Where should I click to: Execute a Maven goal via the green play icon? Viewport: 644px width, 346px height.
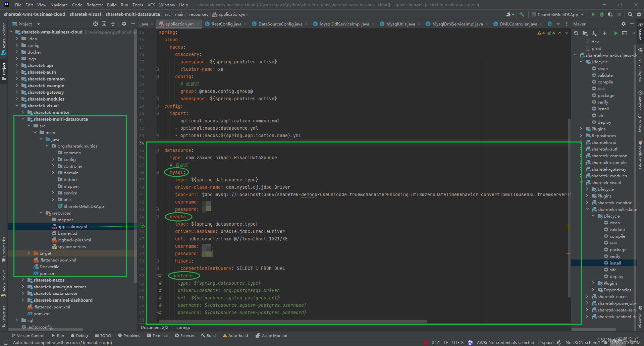click(616, 33)
